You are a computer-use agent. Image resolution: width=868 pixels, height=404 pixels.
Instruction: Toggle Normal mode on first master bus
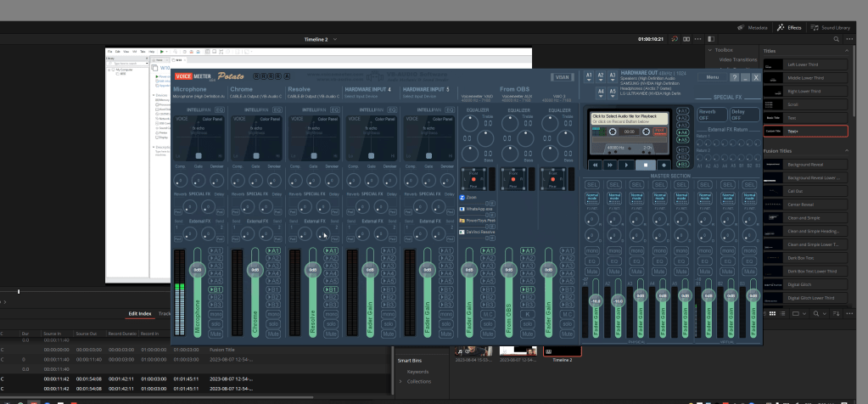tap(592, 197)
